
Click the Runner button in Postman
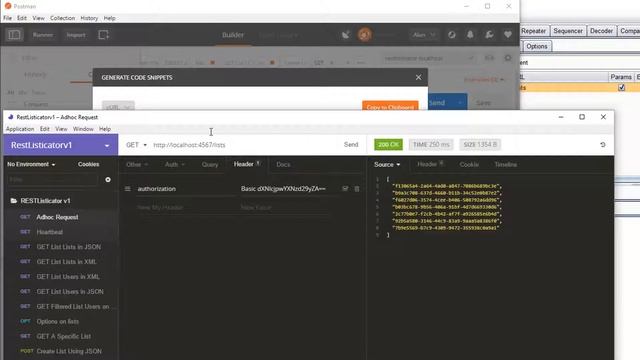click(43, 35)
